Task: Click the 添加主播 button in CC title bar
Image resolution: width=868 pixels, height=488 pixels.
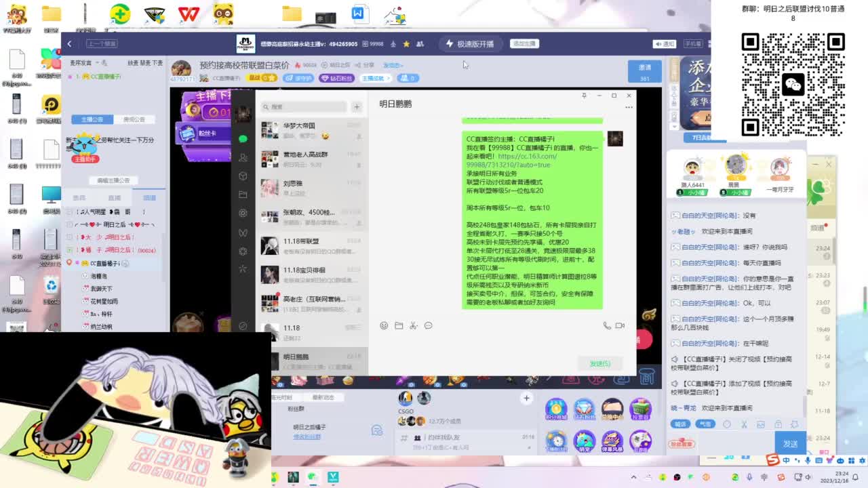Action: 524,43
